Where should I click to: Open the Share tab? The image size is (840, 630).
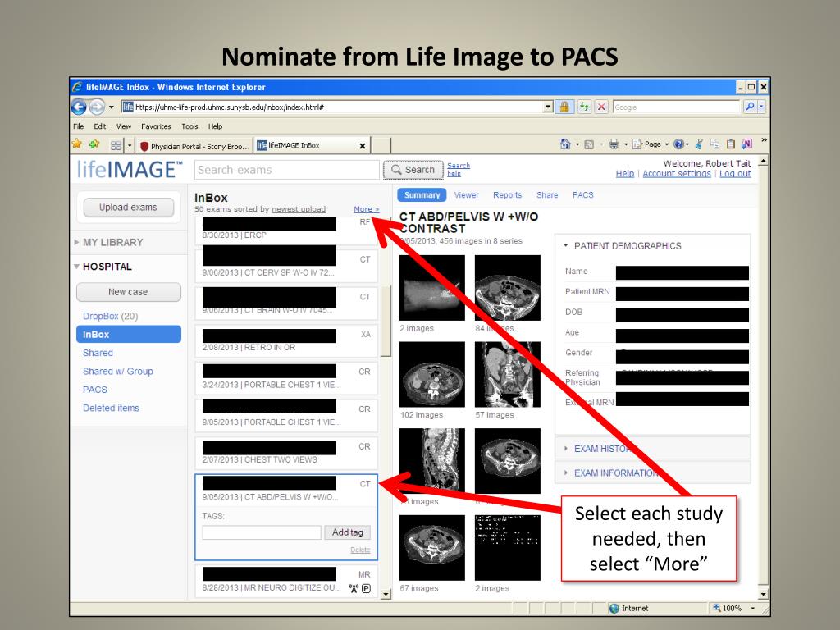[547, 195]
